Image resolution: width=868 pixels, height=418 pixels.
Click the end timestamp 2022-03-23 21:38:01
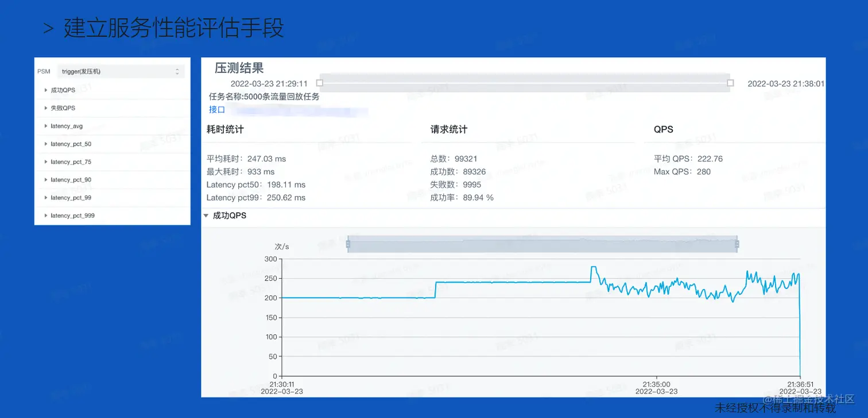click(786, 84)
